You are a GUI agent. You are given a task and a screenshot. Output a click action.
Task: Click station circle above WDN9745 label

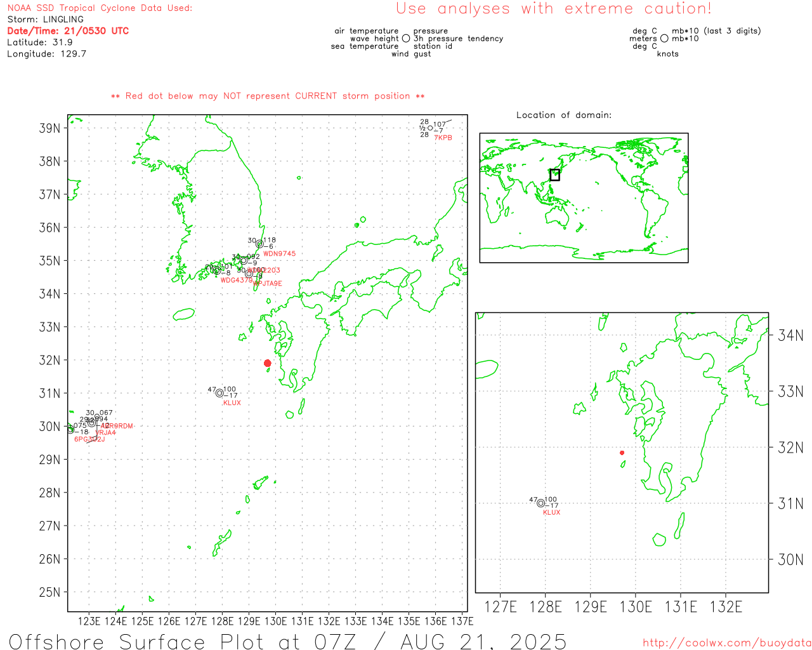tap(259, 244)
